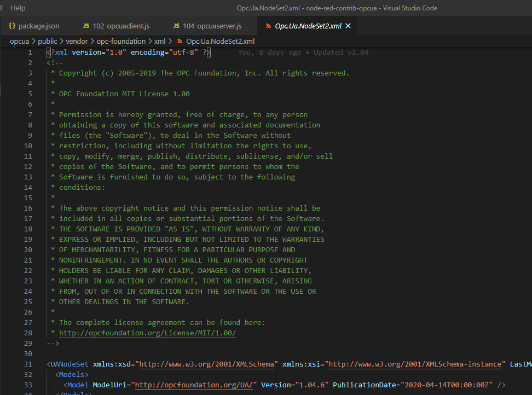
Task: Open the vendor breadcrumb dropdown
Action: (x=77, y=41)
